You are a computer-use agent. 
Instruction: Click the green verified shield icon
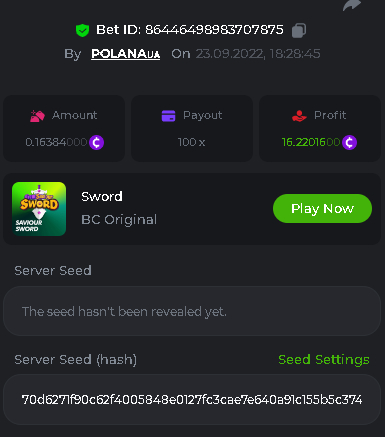(x=82, y=30)
